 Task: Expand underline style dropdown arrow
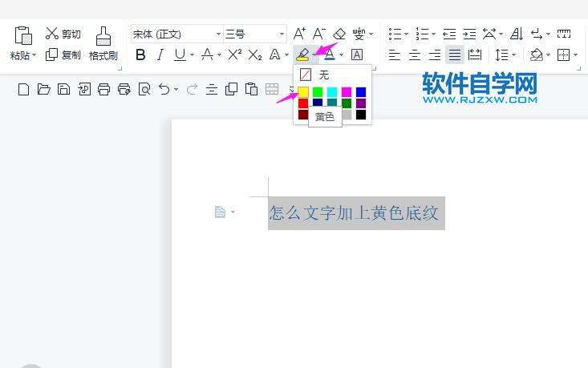[x=192, y=55]
